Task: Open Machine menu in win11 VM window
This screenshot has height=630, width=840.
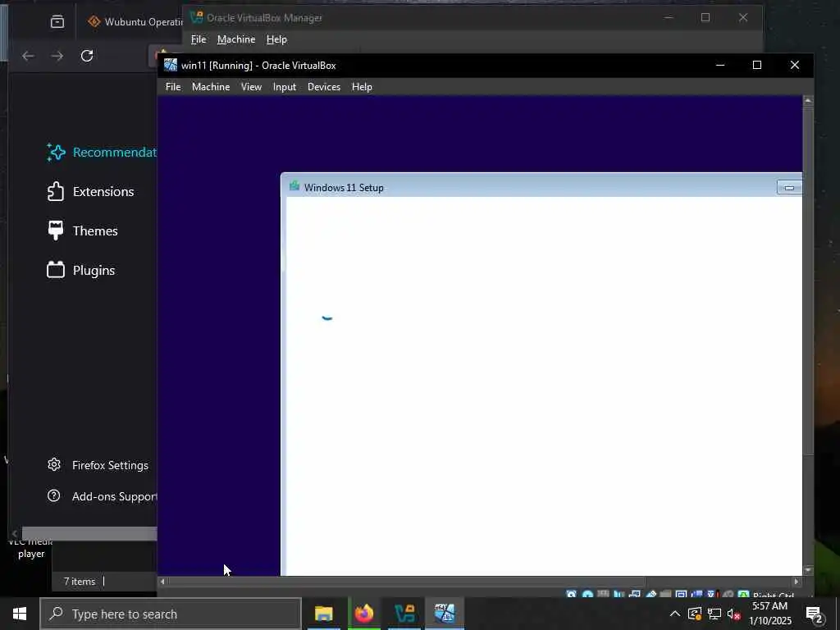Action: [211, 87]
